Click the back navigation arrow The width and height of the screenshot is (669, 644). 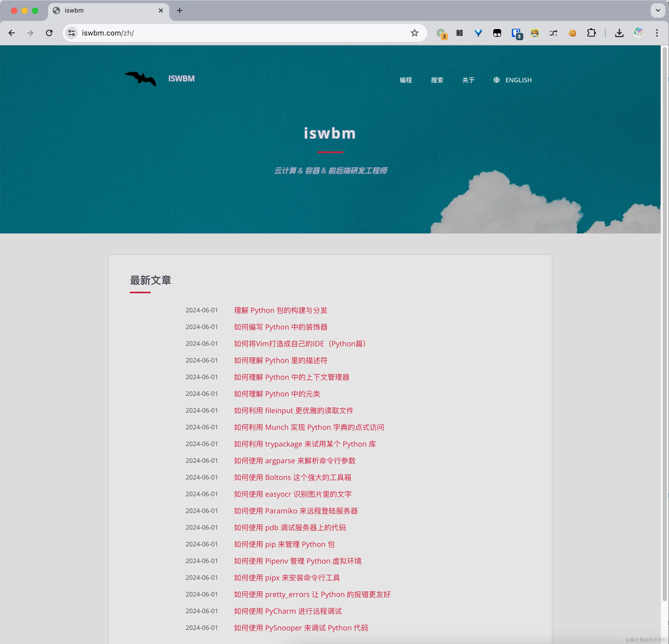11,33
